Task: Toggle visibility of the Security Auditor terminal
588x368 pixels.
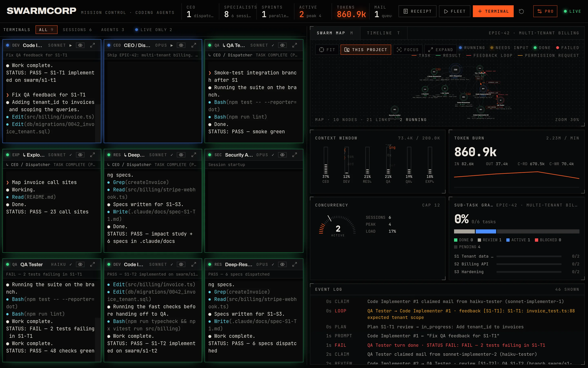Action: [x=282, y=155]
